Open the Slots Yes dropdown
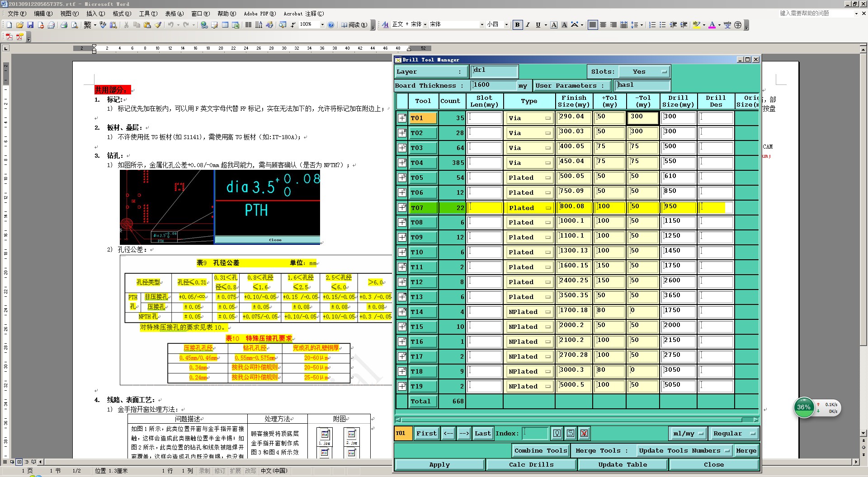Screen dimensions: 868x477 644,71
